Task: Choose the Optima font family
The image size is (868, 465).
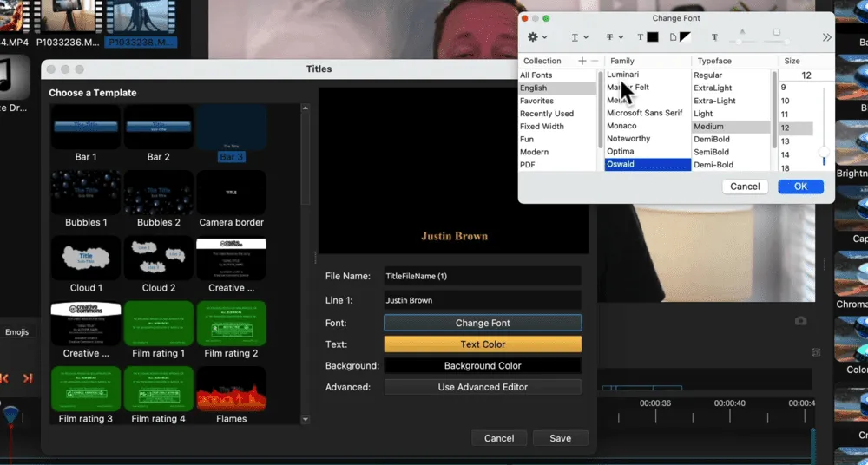Action: [x=621, y=152]
